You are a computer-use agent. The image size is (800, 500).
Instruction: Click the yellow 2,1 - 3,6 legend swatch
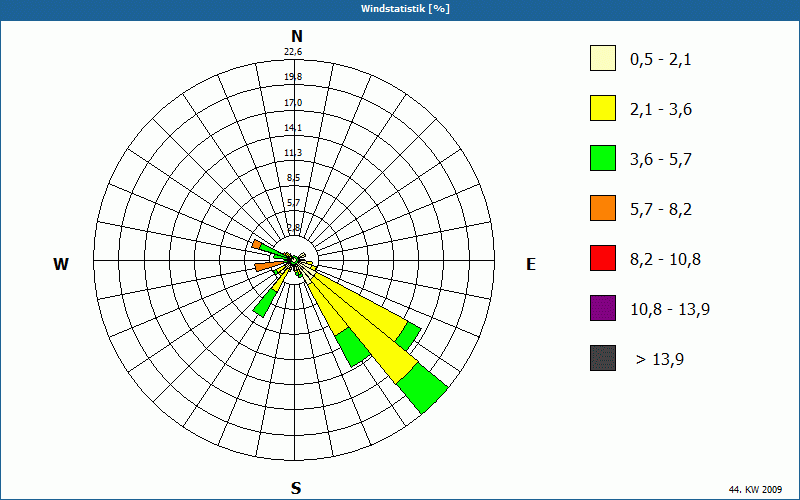603,108
